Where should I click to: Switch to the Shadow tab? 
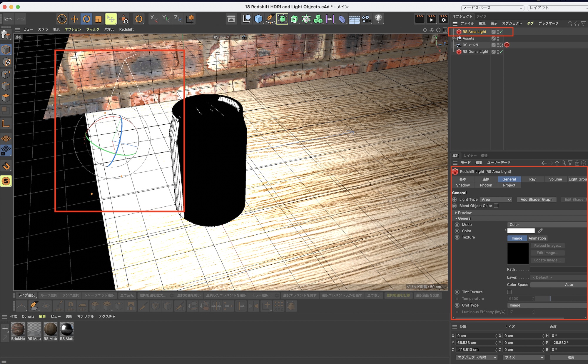(463, 185)
